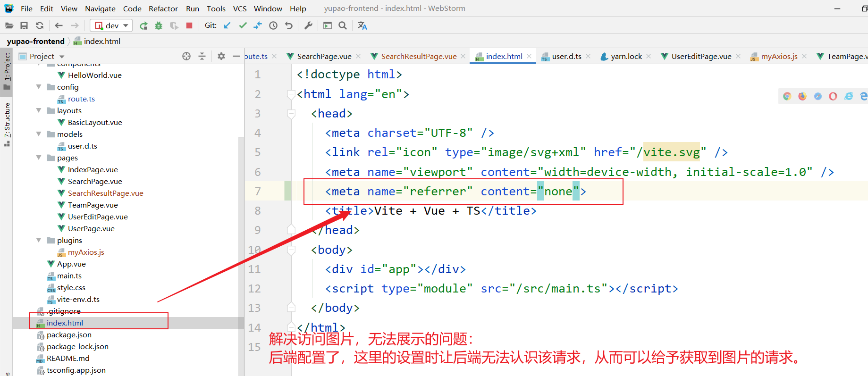Select tsconfig.app.json file
This screenshot has height=376, width=868.
pyautogui.click(x=76, y=370)
